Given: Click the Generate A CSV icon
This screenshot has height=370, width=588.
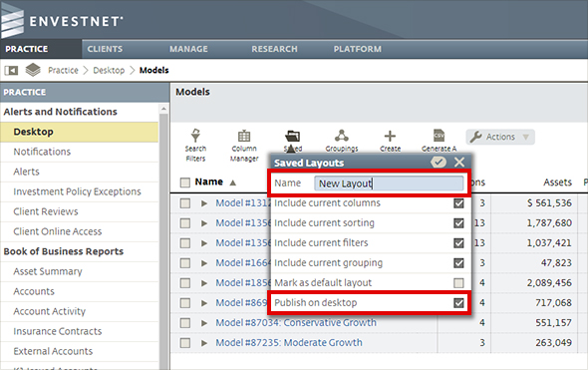Looking at the screenshot, I should (439, 135).
